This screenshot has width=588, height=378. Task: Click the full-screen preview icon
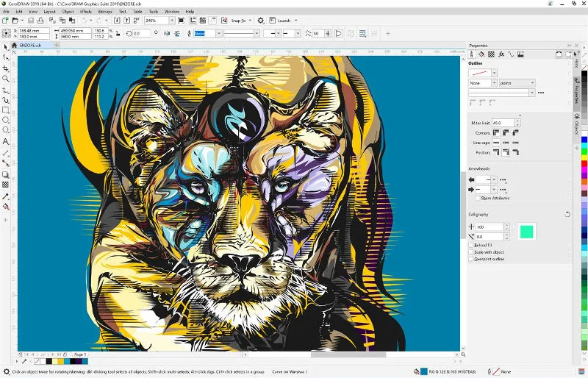pos(181,21)
